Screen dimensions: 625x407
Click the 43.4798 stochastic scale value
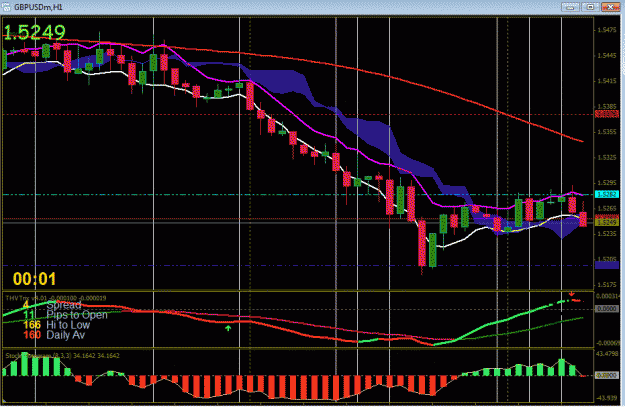(x=607, y=354)
